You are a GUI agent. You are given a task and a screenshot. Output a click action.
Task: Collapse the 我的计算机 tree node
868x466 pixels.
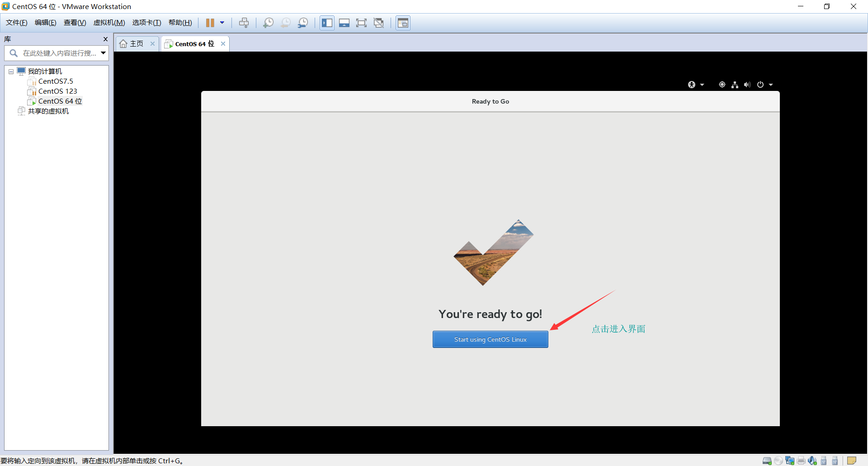[x=11, y=71]
